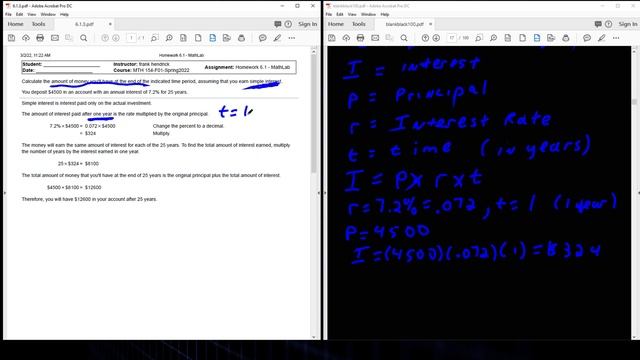Highlighted scrolling-mode page icon in 6.1.3.pdf toolbar
Viewport: 640px width, 360px height.
(213, 38)
